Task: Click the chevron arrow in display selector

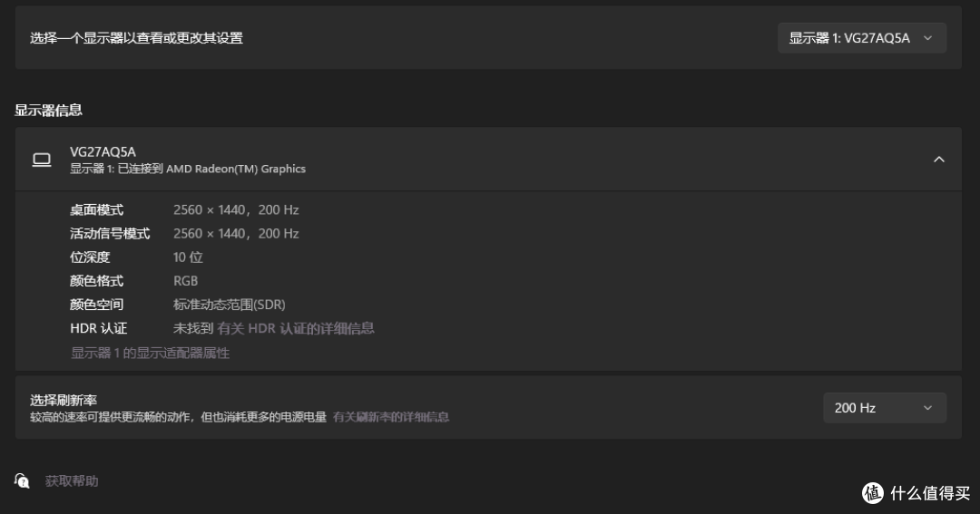Action: [927, 38]
